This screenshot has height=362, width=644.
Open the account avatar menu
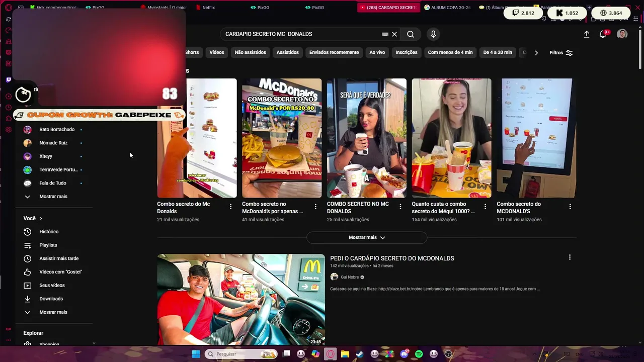(x=622, y=34)
